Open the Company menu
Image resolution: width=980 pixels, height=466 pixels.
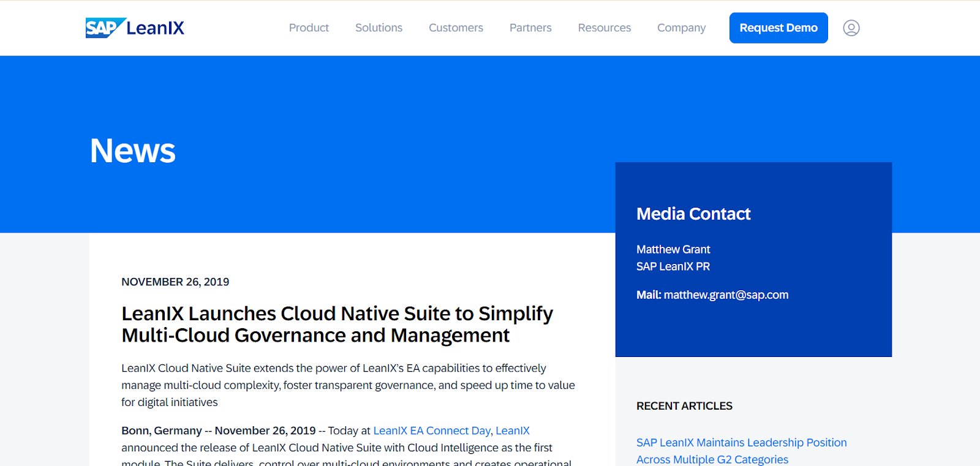pos(681,28)
